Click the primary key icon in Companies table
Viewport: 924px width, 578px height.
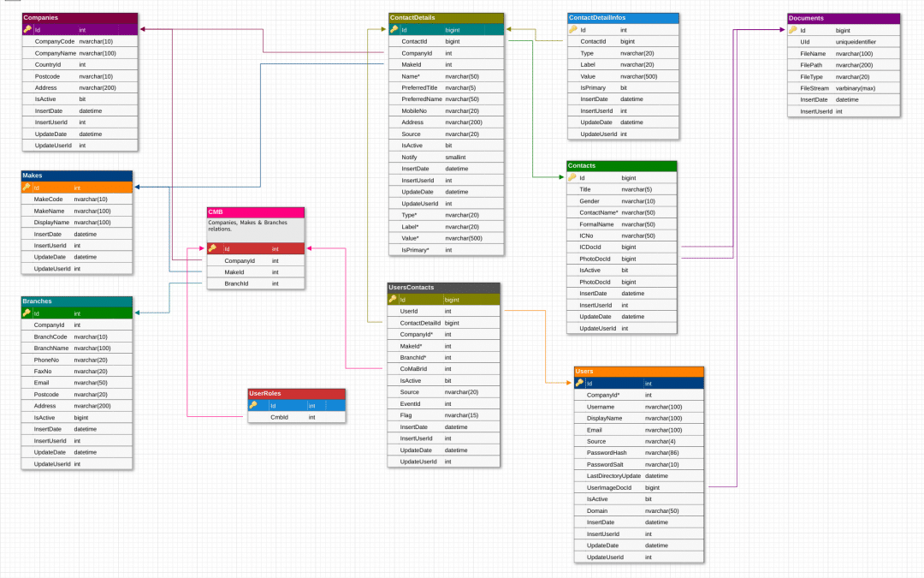[27, 29]
